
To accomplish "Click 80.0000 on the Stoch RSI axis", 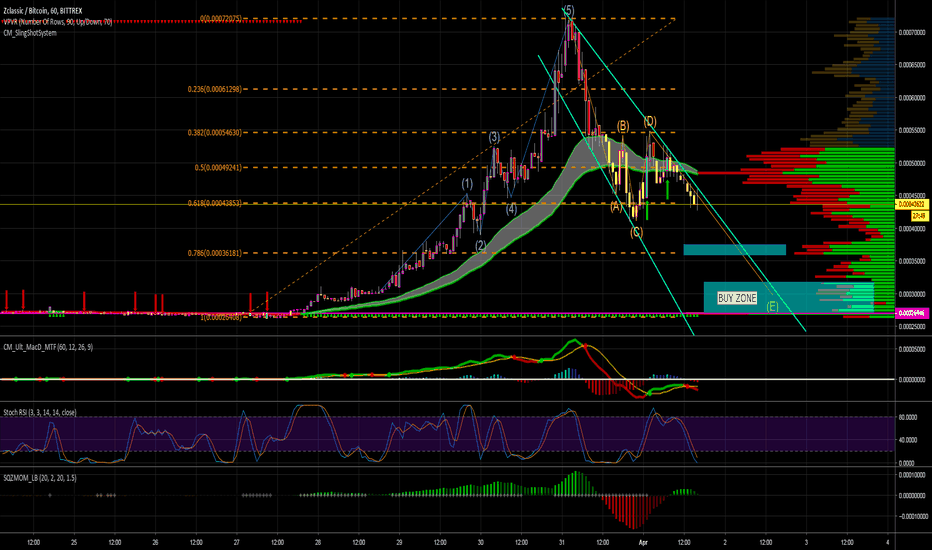I will pos(907,417).
